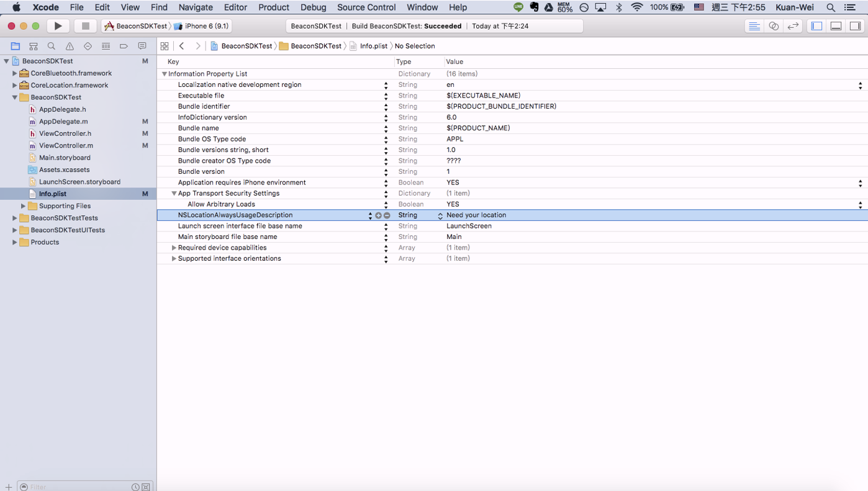Go back in editor history
The width and height of the screenshot is (868, 491).
(182, 46)
